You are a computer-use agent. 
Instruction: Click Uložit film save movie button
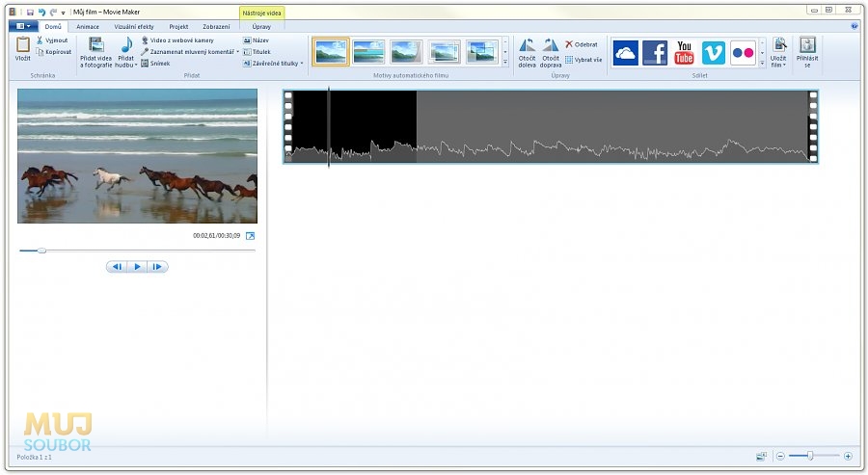(x=779, y=53)
